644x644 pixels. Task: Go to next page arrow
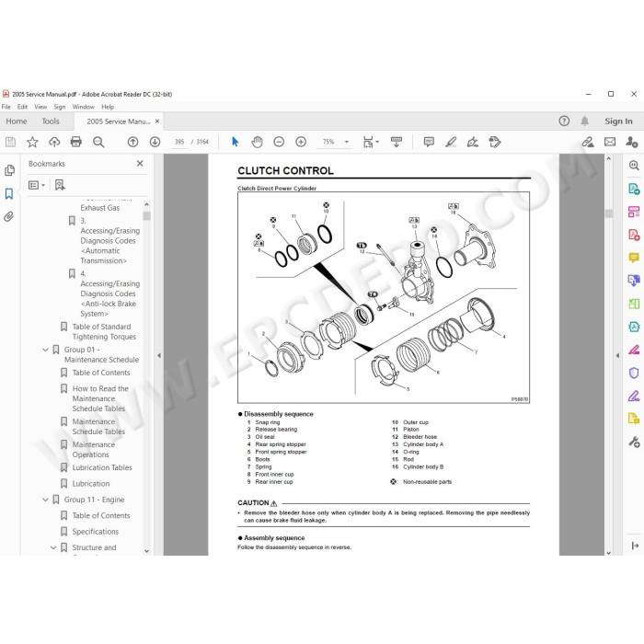[x=155, y=142]
